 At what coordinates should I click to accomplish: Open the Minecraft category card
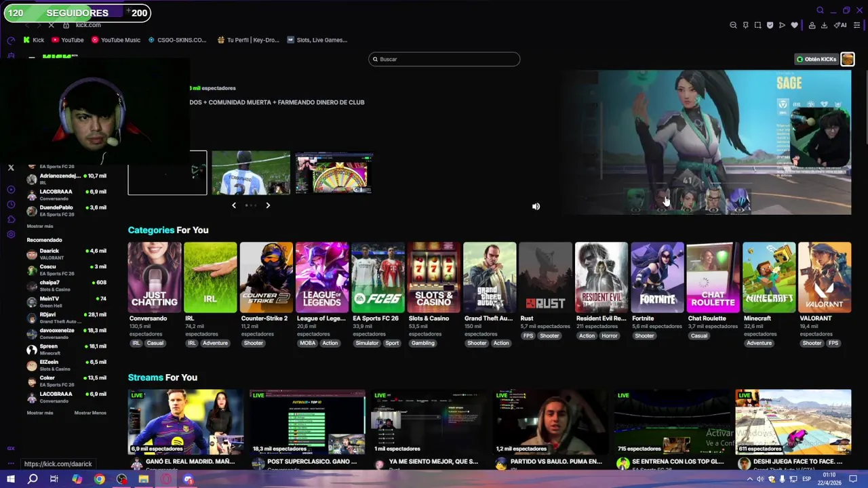pos(769,277)
